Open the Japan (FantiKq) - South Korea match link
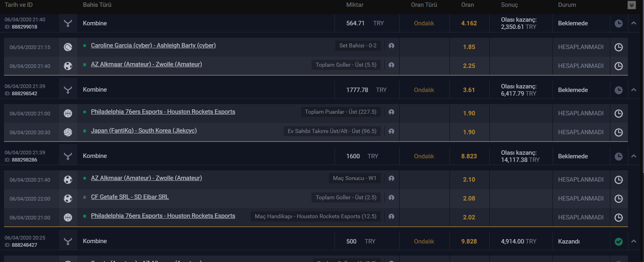 [144, 131]
